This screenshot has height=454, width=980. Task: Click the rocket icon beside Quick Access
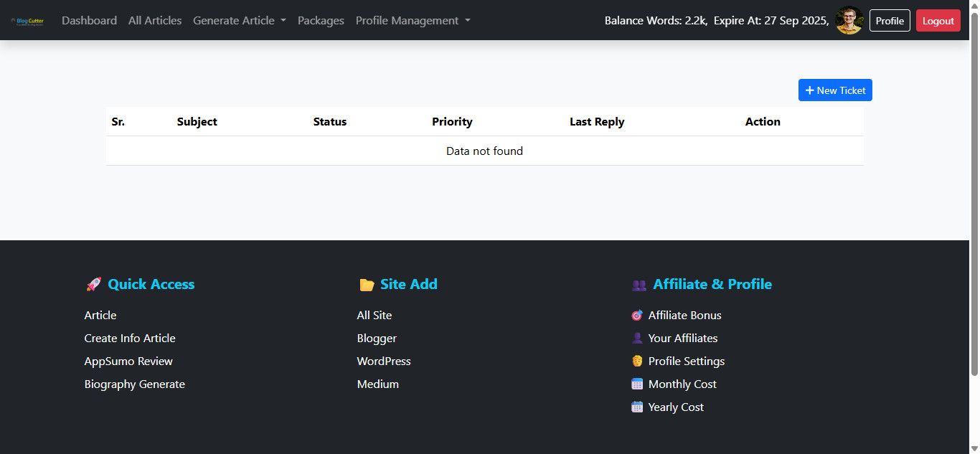[93, 285]
